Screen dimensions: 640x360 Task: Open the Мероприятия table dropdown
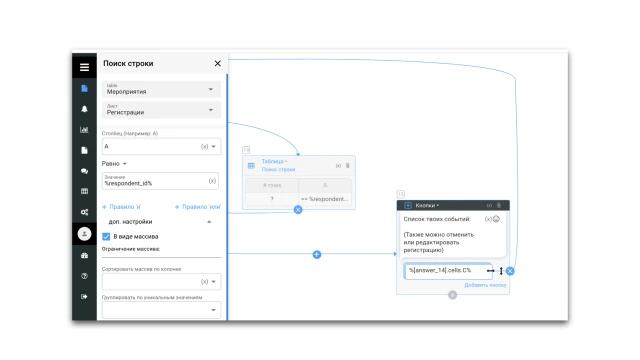pos(161,89)
